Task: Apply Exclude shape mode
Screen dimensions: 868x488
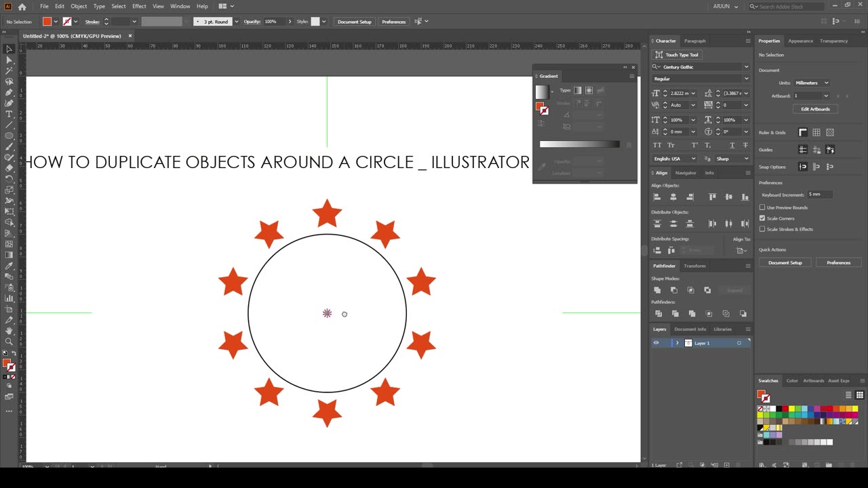Action: coord(707,290)
